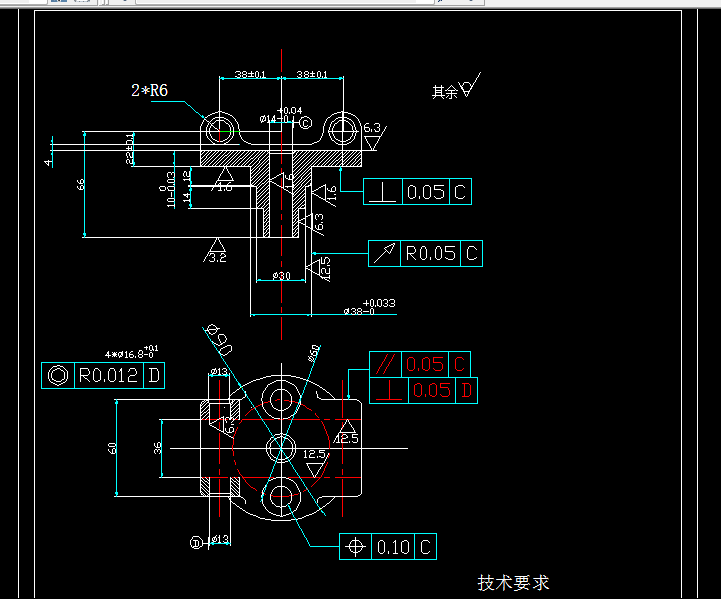Screen dimensions: 721x599
Task: Pick the "66" vertical dimension text
Action: (x=80, y=184)
